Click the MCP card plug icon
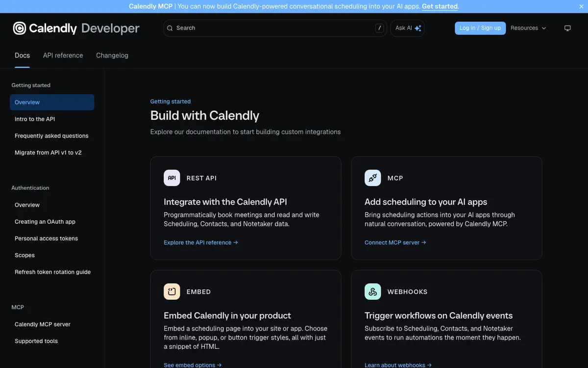Image resolution: width=588 pixels, height=368 pixels. (x=373, y=178)
